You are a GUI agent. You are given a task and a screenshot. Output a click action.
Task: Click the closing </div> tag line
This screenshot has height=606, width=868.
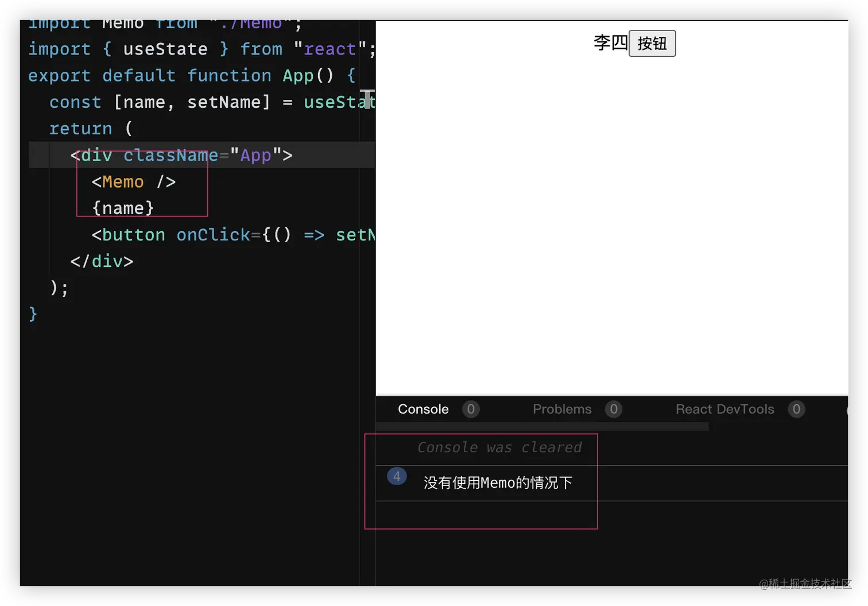pyautogui.click(x=102, y=261)
